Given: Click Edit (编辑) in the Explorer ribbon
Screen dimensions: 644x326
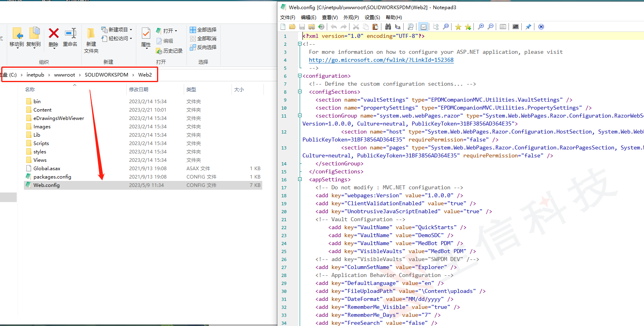Looking at the screenshot, I should [x=165, y=41].
